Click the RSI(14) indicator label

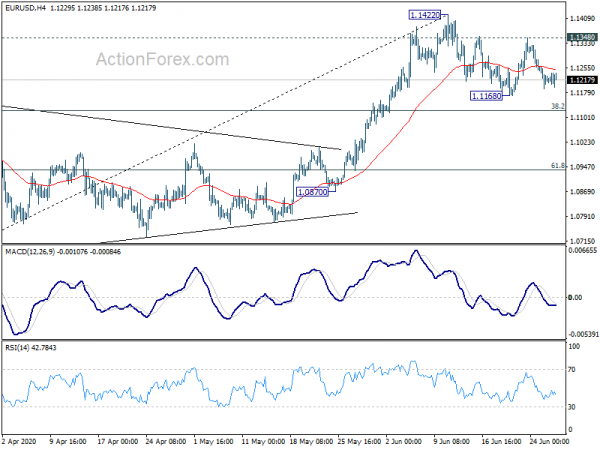[15, 347]
